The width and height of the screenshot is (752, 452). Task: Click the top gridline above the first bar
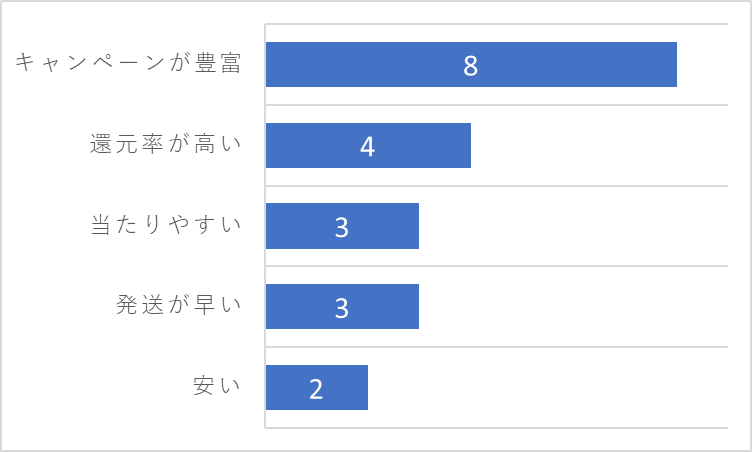point(496,24)
